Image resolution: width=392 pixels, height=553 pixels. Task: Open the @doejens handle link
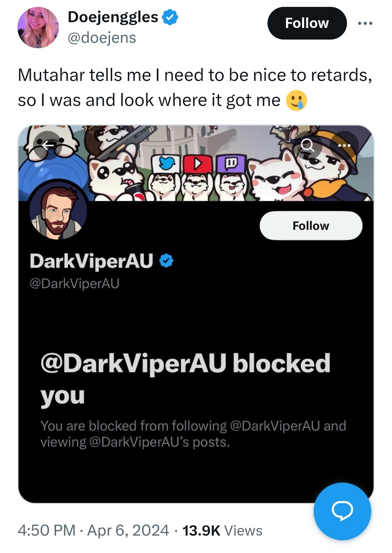point(102,38)
